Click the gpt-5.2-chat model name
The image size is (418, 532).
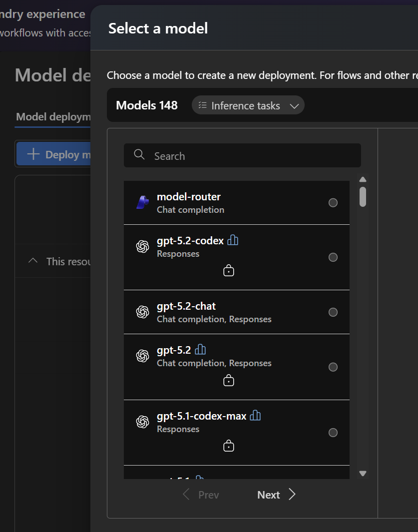tap(186, 306)
